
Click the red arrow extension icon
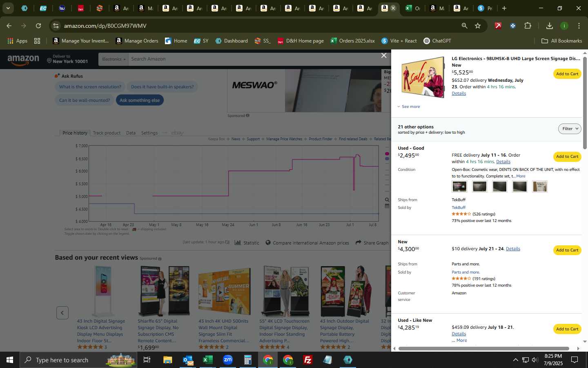click(498, 26)
